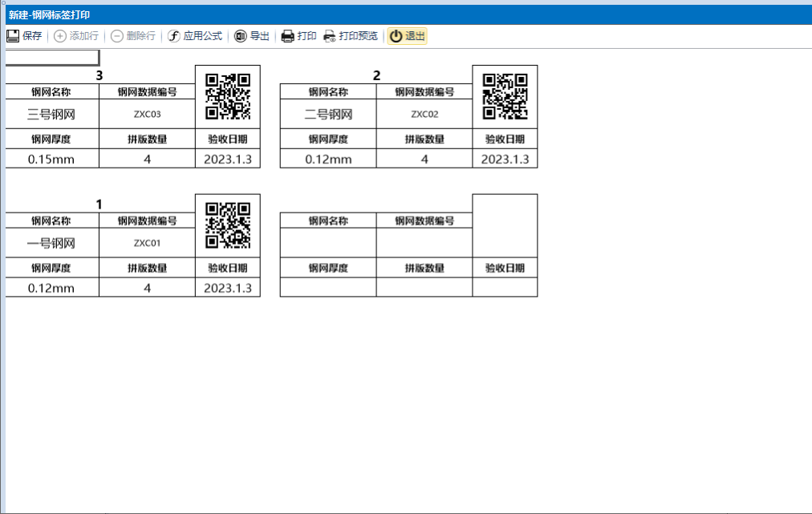
Task: Click the Add Row (添加行) plus icon
Action: point(60,36)
